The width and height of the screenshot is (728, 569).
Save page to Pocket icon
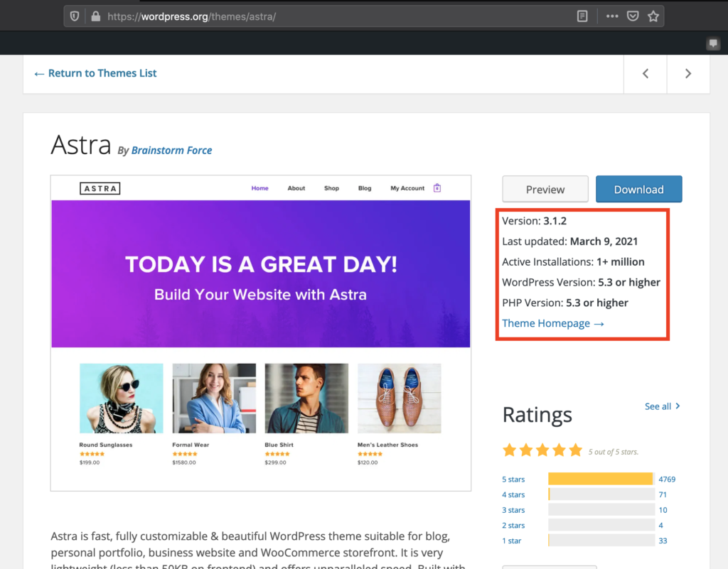pyautogui.click(x=632, y=16)
